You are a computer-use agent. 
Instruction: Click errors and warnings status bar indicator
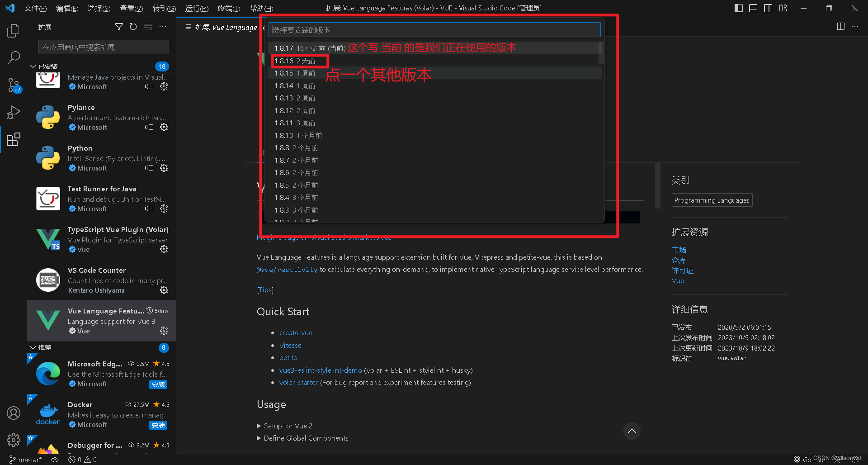tap(82, 460)
